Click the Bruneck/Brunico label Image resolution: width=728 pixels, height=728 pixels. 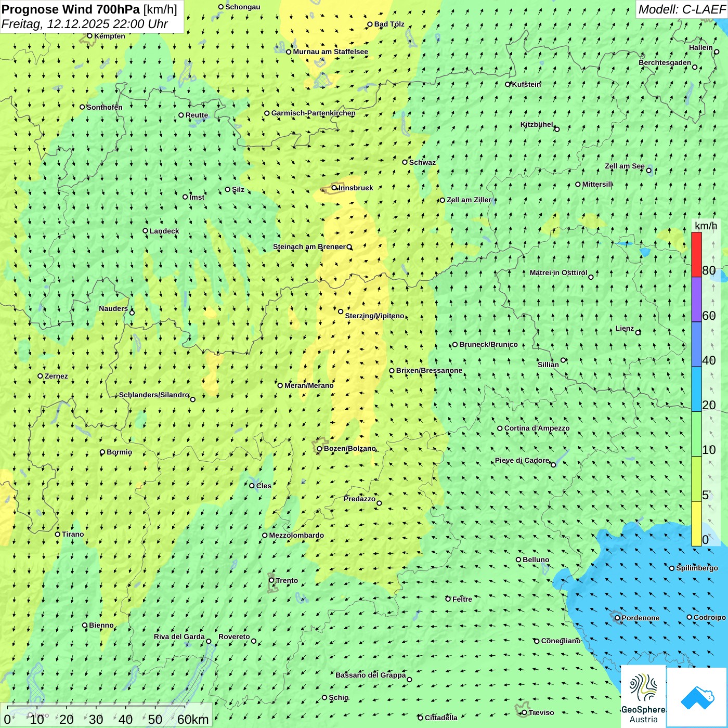pyautogui.click(x=488, y=344)
